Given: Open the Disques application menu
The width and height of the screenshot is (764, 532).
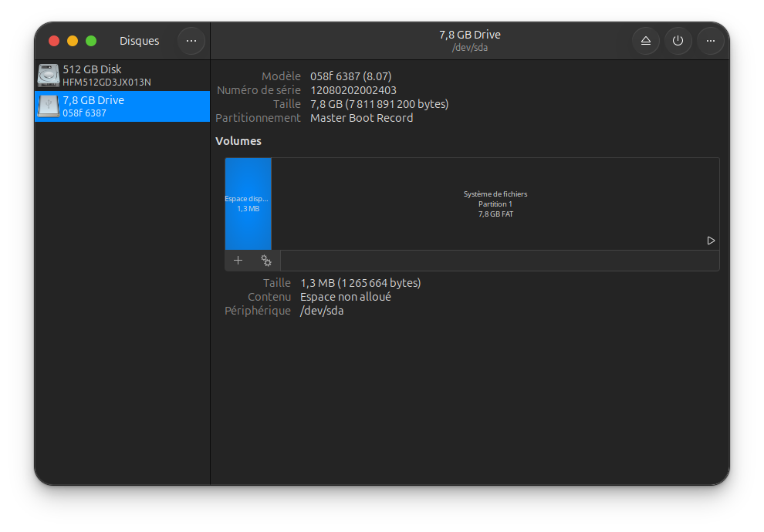Looking at the screenshot, I should (191, 41).
